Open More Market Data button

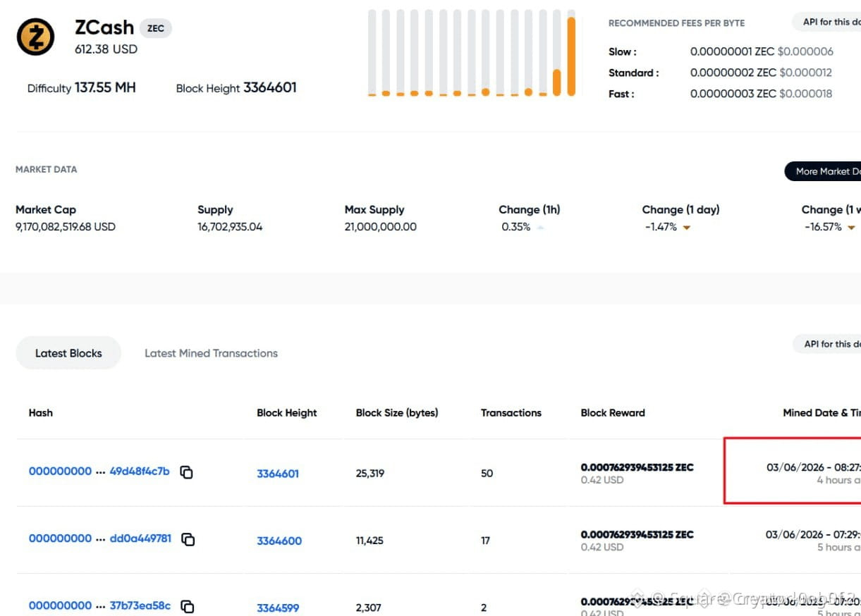[823, 171]
